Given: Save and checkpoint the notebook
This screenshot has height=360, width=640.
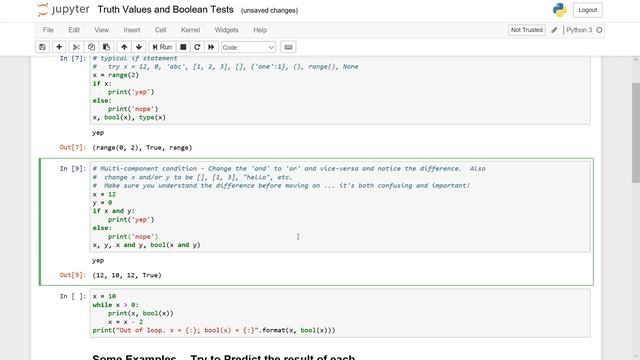Looking at the screenshot, I should 42,47.
